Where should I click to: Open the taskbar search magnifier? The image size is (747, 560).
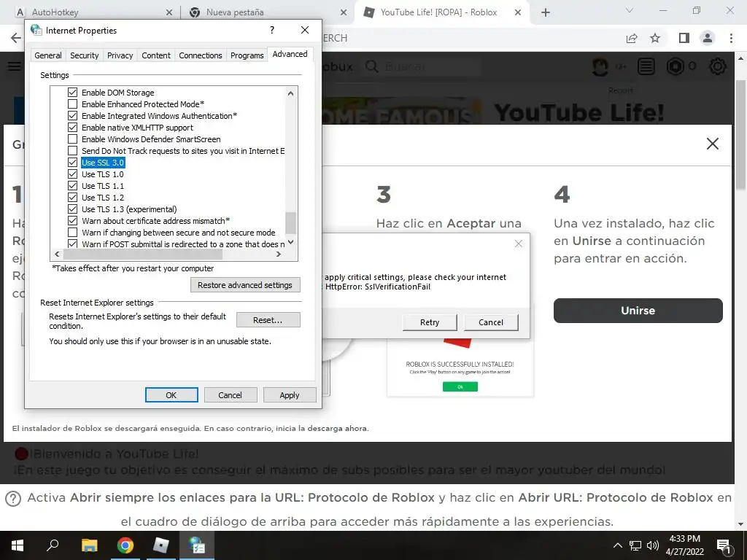53,545
